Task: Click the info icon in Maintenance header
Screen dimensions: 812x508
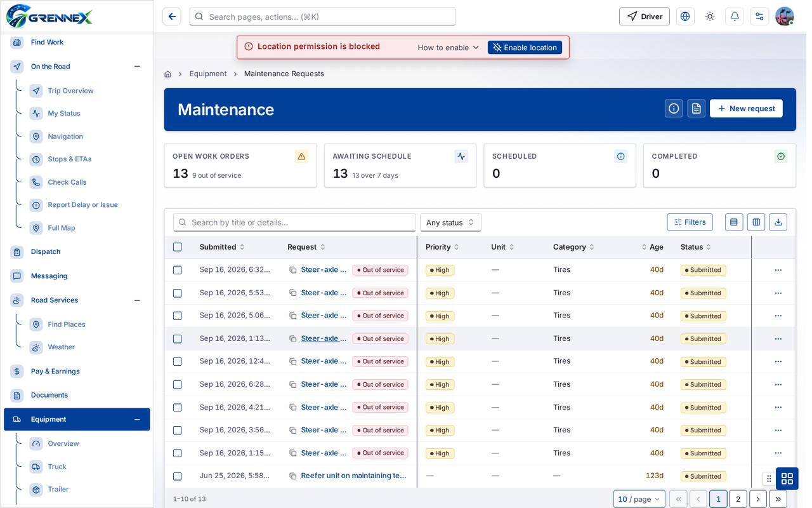Action: pyautogui.click(x=674, y=109)
